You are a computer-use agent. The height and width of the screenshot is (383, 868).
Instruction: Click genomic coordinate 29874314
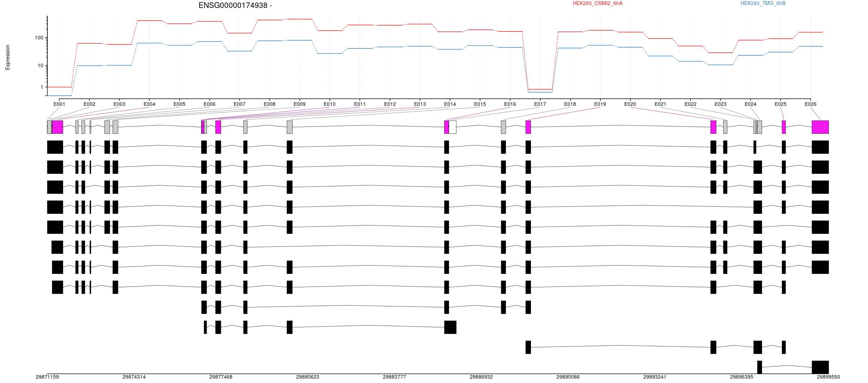click(x=134, y=377)
